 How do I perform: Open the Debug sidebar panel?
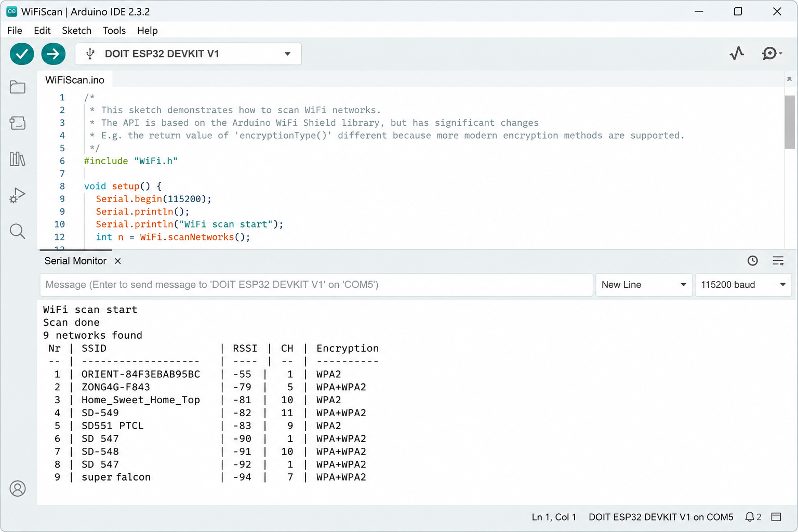pos(18,195)
